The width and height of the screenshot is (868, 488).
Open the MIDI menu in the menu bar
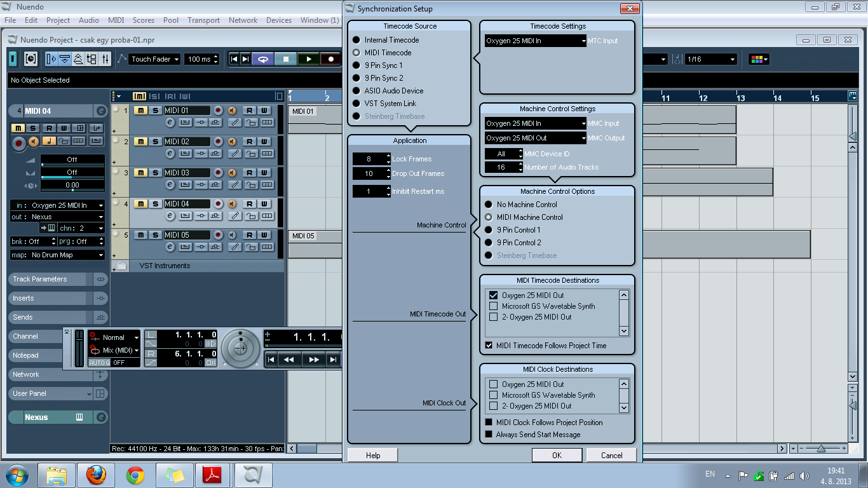tap(116, 20)
